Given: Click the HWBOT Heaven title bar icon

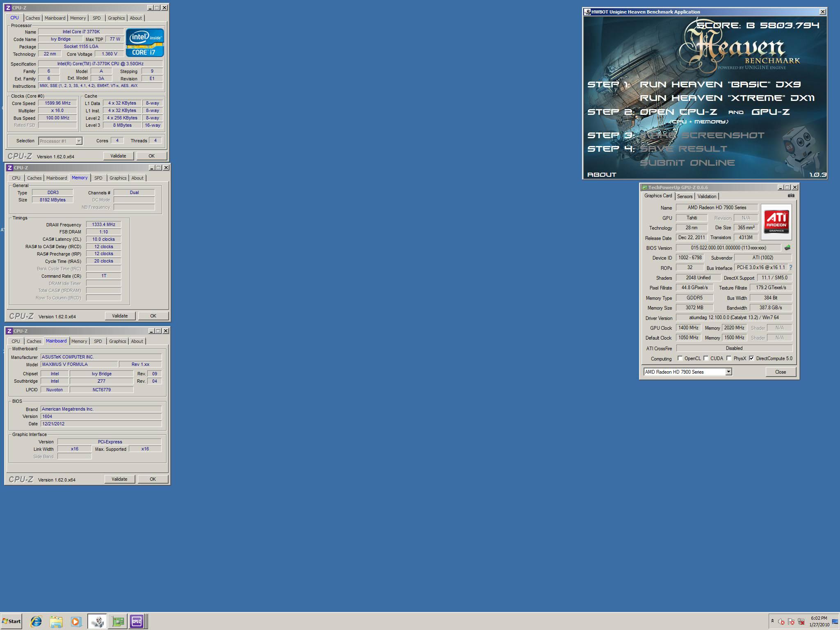Looking at the screenshot, I should (587, 12).
